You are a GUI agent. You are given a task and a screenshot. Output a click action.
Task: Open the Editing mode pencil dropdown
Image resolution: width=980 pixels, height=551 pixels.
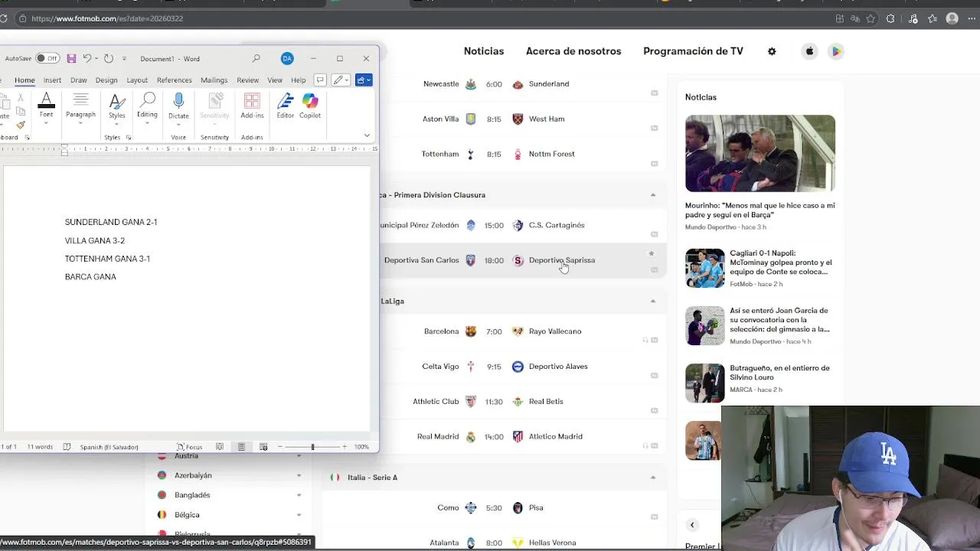(x=341, y=80)
